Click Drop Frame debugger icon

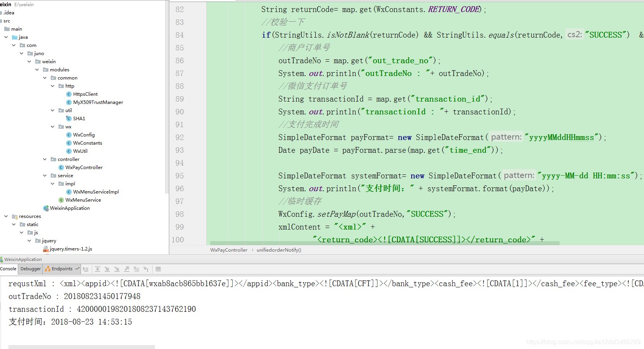click(136, 269)
